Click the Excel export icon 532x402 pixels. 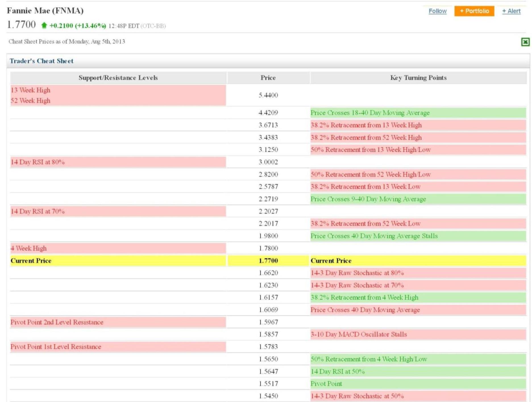click(525, 42)
